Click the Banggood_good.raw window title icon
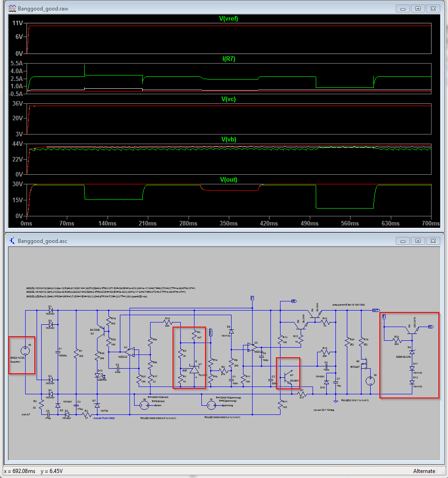Viewport: 448px width, 478px height. pos(12,9)
